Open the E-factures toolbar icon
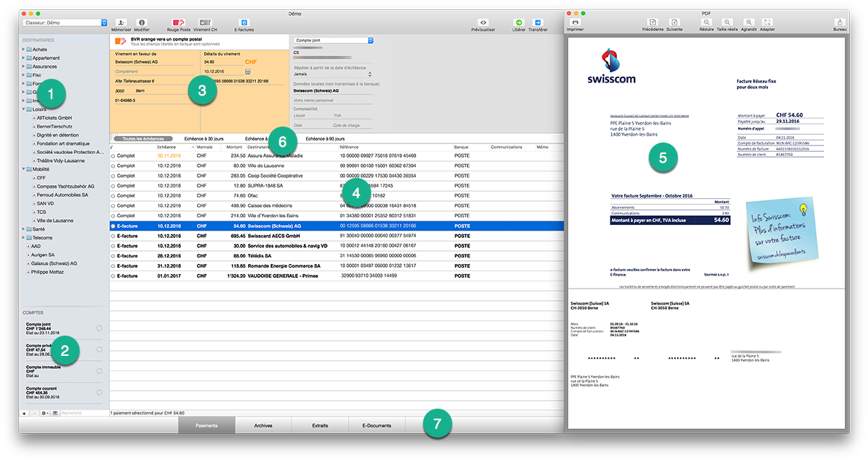868x460 pixels. pos(244,23)
